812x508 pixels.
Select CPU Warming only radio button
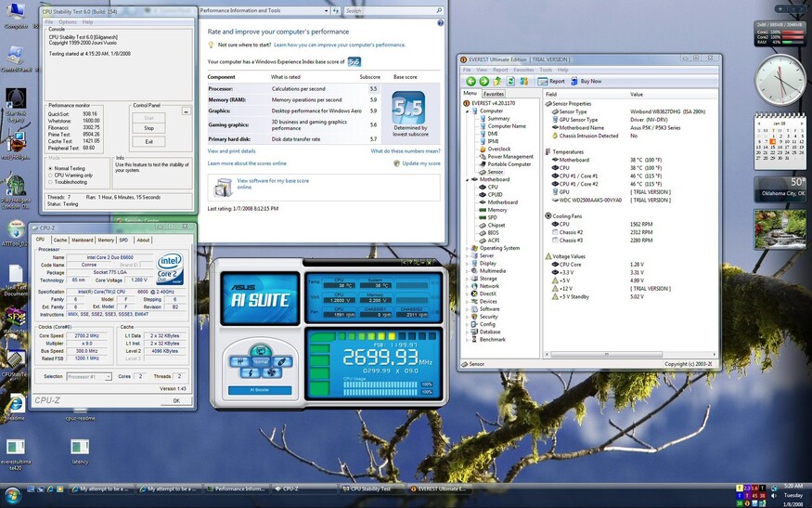click(x=50, y=176)
